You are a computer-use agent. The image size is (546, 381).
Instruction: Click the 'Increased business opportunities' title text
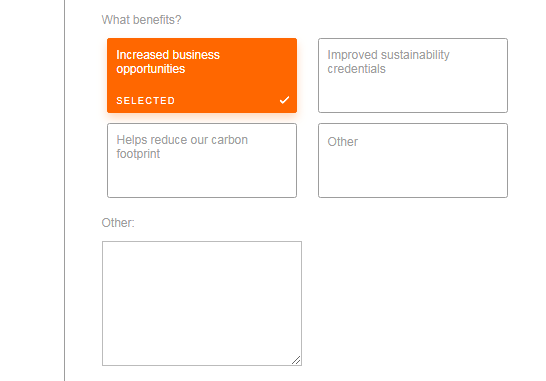(x=168, y=62)
